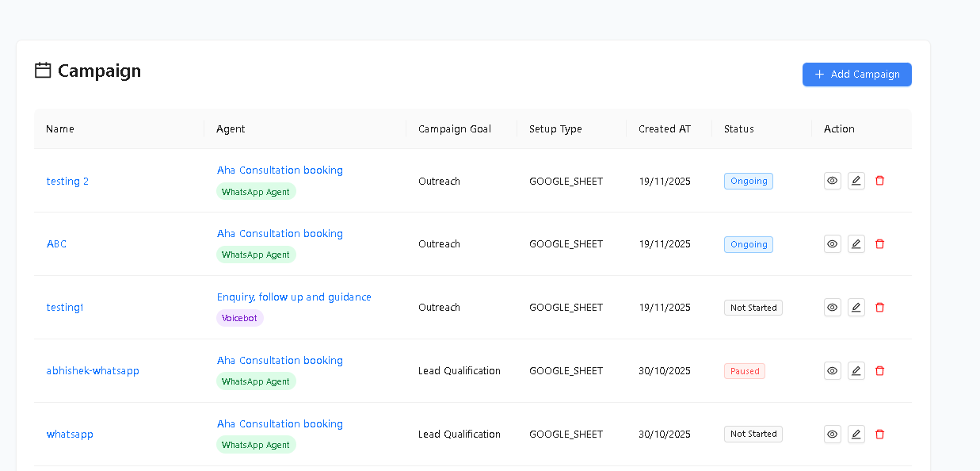Click the trash icon in the whatsapp row

879,435
